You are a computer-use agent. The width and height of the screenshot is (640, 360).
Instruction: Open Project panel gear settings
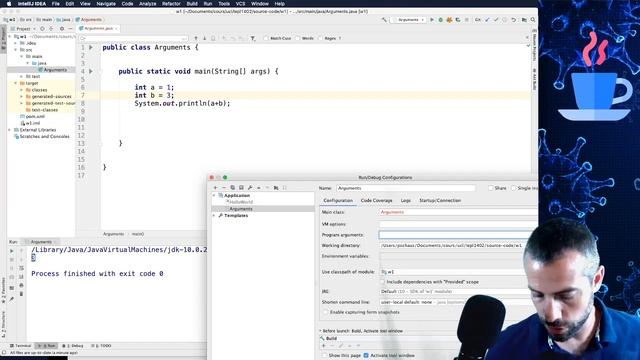click(x=62, y=29)
